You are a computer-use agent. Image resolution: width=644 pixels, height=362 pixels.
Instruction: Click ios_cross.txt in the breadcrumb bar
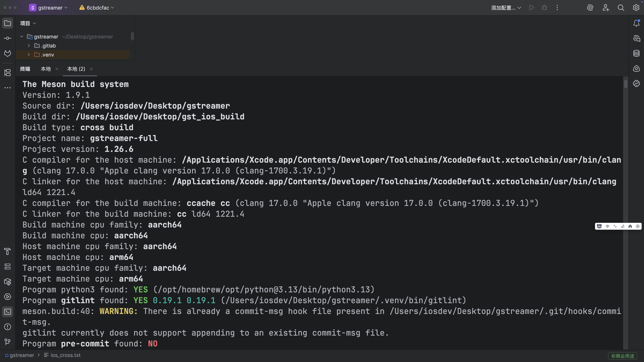point(65,355)
